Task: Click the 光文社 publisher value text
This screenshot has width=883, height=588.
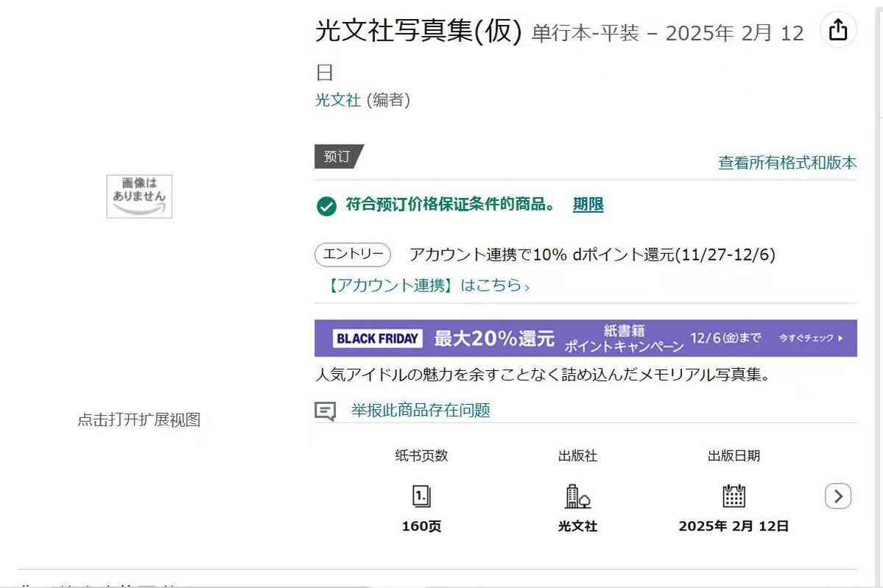Action: click(x=577, y=526)
